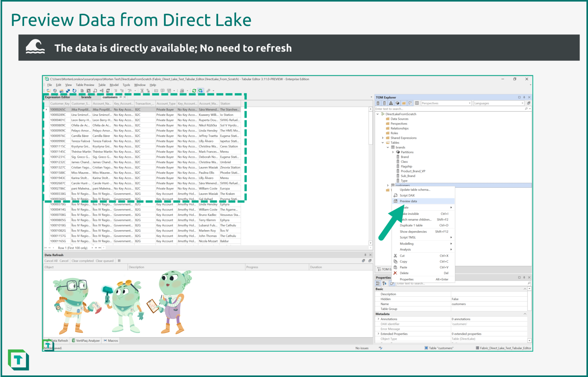Toggle the display folders filter in TOM Explorer
This screenshot has height=377, width=588.
(404, 103)
